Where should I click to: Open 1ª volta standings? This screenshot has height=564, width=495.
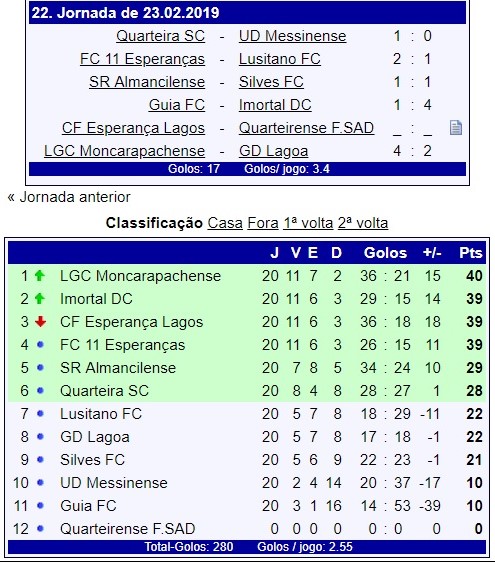pos(308,223)
